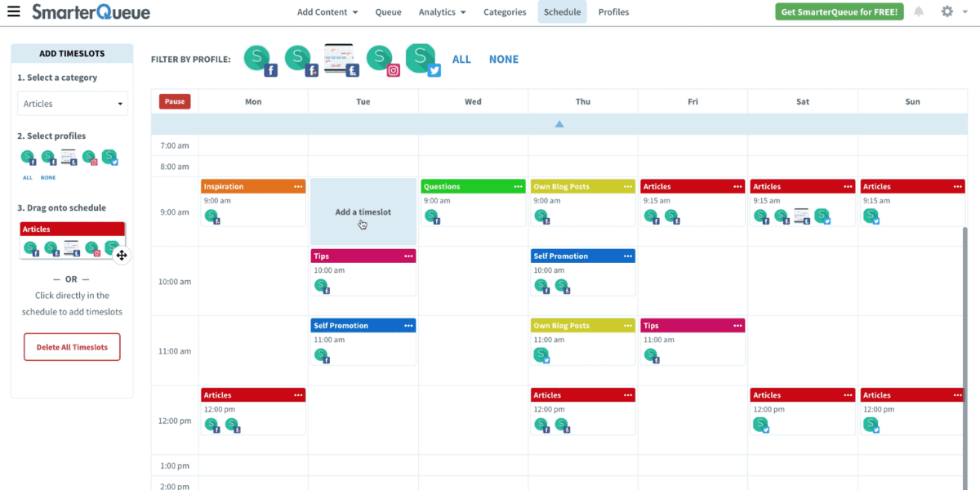Viewport: 980px width, 490px height.
Task: Open options on Thursday 12:00 Articles timeslot
Action: (x=627, y=394)
